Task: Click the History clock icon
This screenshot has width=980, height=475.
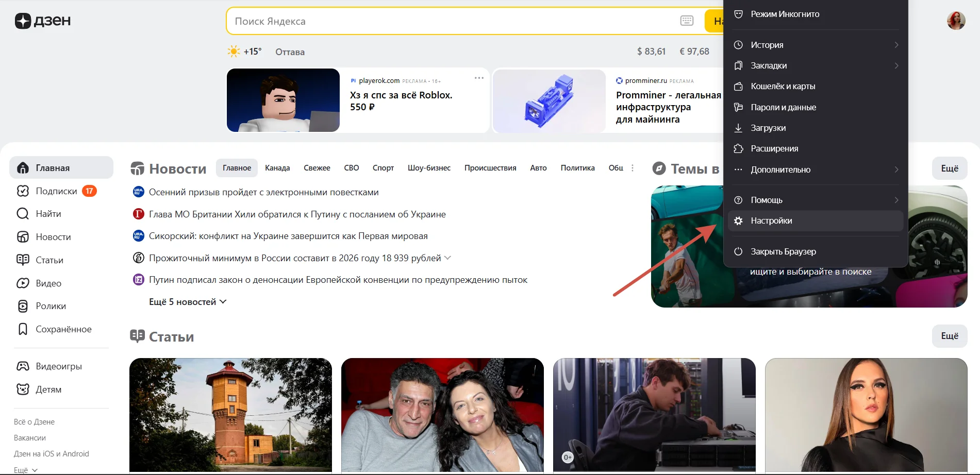Action: point(738,45)
